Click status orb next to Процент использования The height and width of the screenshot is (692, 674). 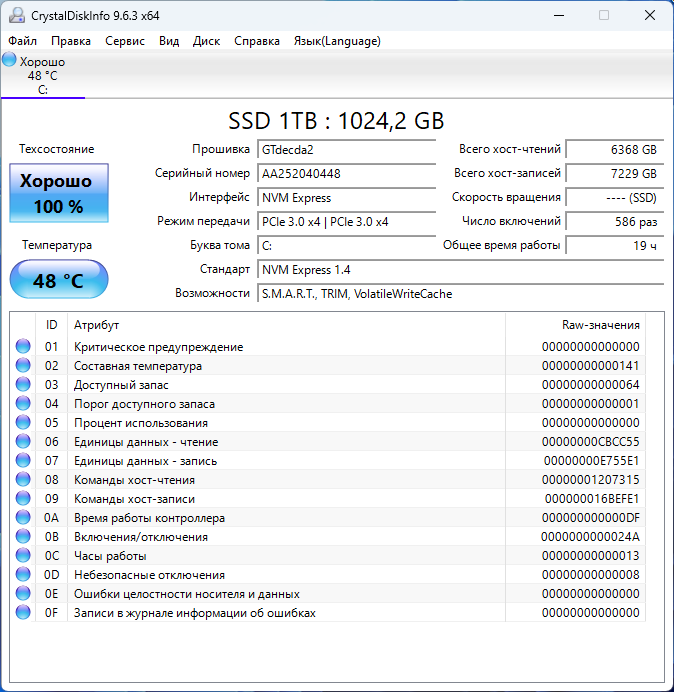coord(23,423)
